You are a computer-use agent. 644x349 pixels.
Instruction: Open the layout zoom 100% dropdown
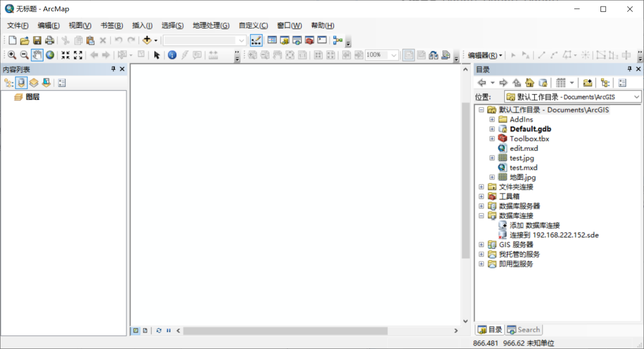click(x=394, y=55)
